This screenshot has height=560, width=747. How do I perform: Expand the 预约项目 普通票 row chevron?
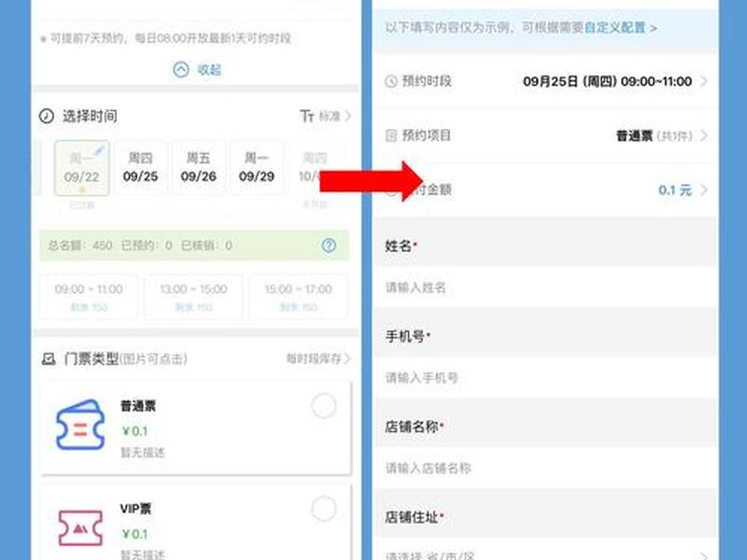pyautogui.click(x=704, y=136)
